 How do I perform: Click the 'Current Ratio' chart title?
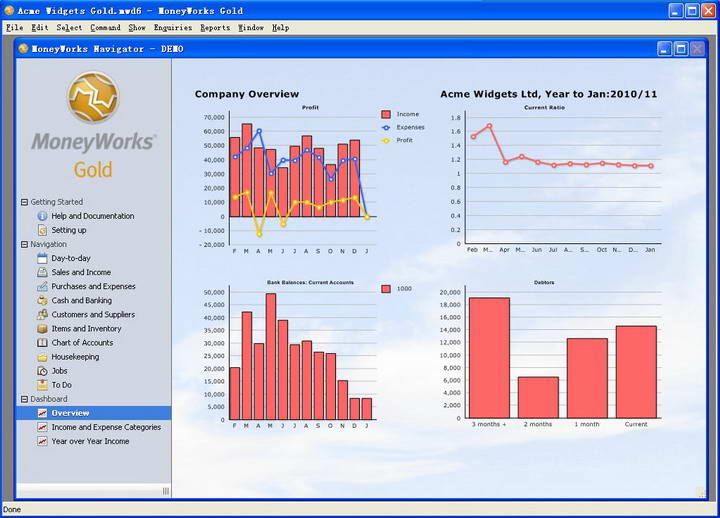click(x=545, y=107)
